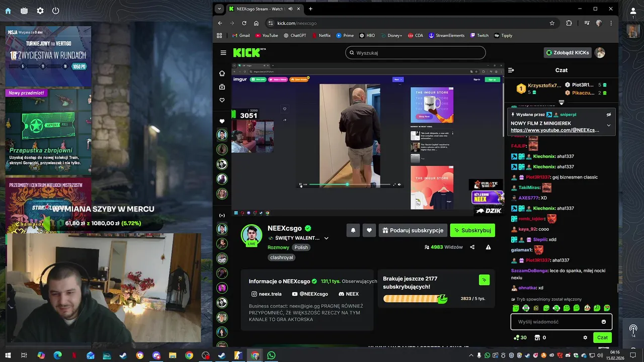The width and height of the screenshot is (644, 362).
Task: Click the game home icon top left
Action: click(8, 11)
